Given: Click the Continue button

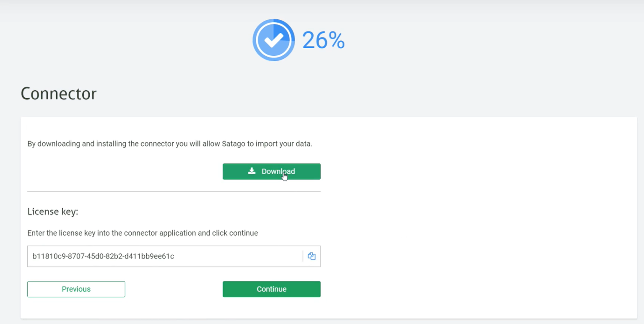Looking at the screenshot, I should coord(271,289).
